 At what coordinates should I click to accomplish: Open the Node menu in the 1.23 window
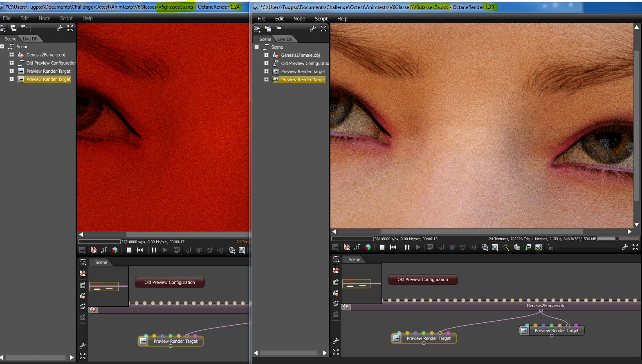pyautogui.click(x=299, y=18)
